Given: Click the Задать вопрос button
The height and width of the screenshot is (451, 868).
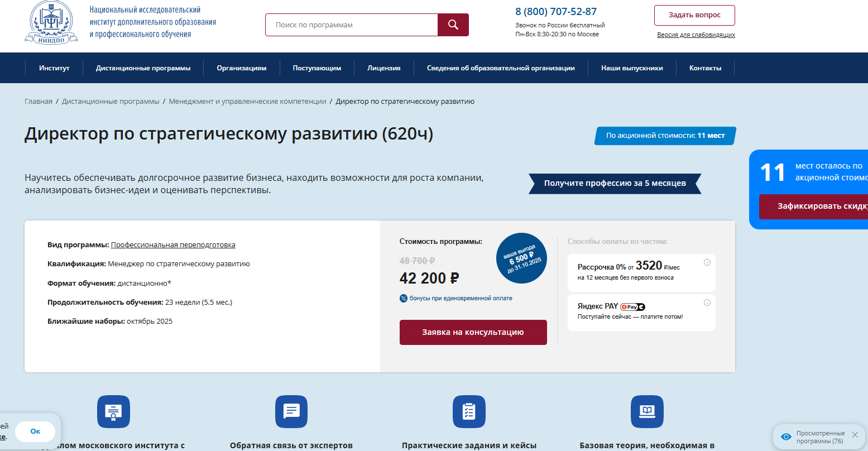Looking at the screenshot, I should tap(694, 15).
